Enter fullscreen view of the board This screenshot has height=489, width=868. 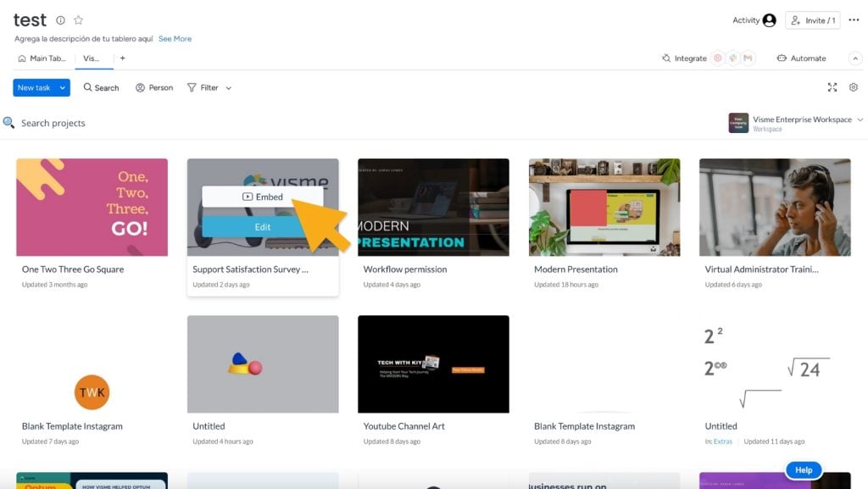click(x=832, y=87)
